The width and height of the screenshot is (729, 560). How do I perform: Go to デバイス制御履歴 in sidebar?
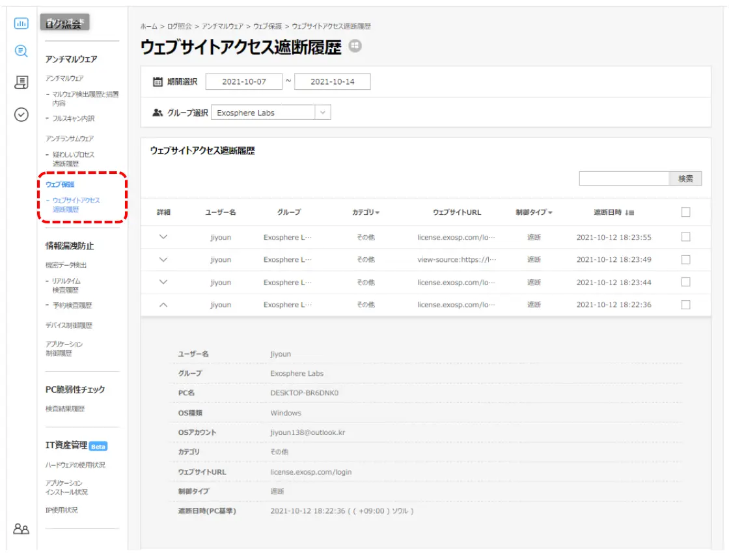coord(68,325)
